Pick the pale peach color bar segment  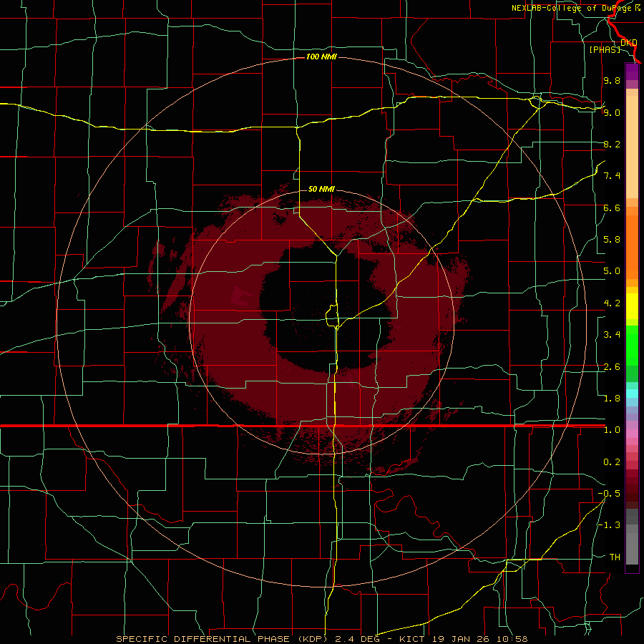[632, 147]
